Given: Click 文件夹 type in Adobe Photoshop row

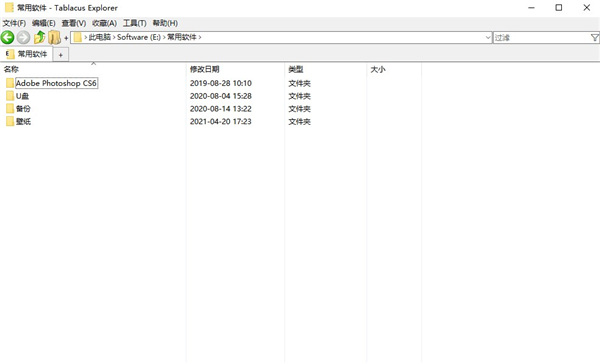Looking at the screenshot, I should [299, 83].
